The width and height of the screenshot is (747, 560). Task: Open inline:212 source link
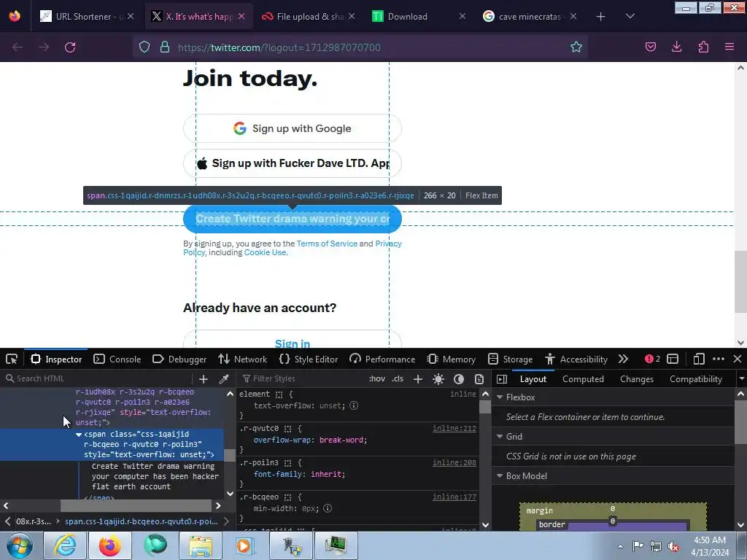coord(454,428)
